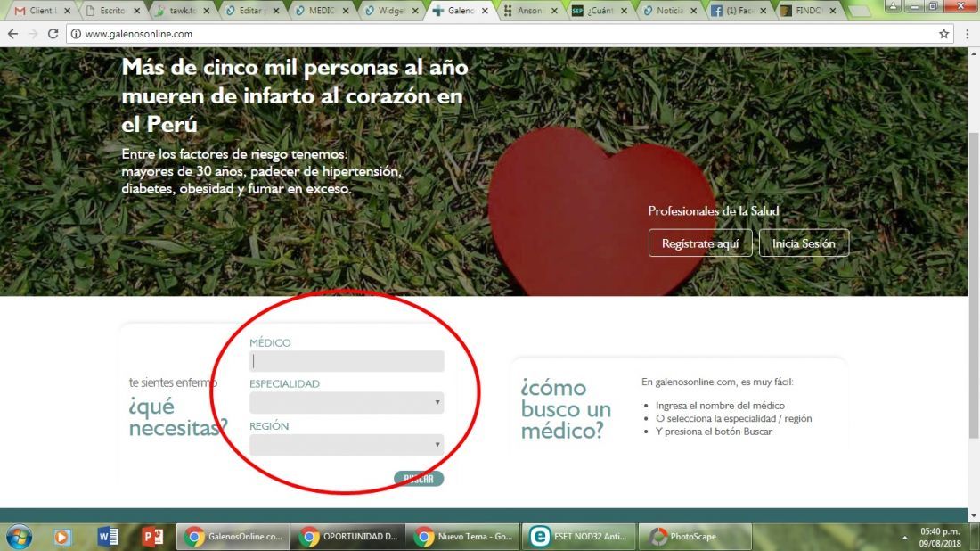Launch Windows Media Player from taskbar
Viewport: 980px width, 551px height.
click(61, 537)
